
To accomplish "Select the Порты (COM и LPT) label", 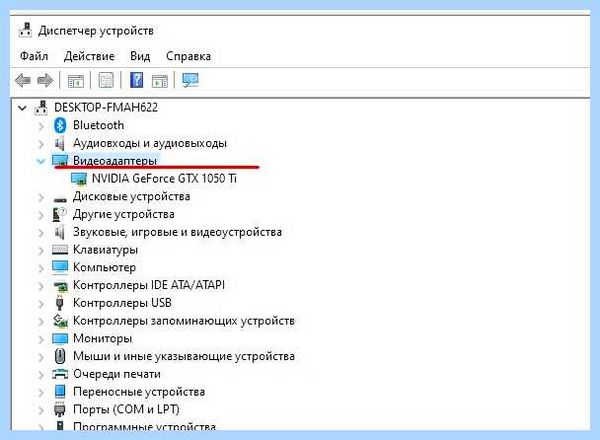I will [126, 409].
